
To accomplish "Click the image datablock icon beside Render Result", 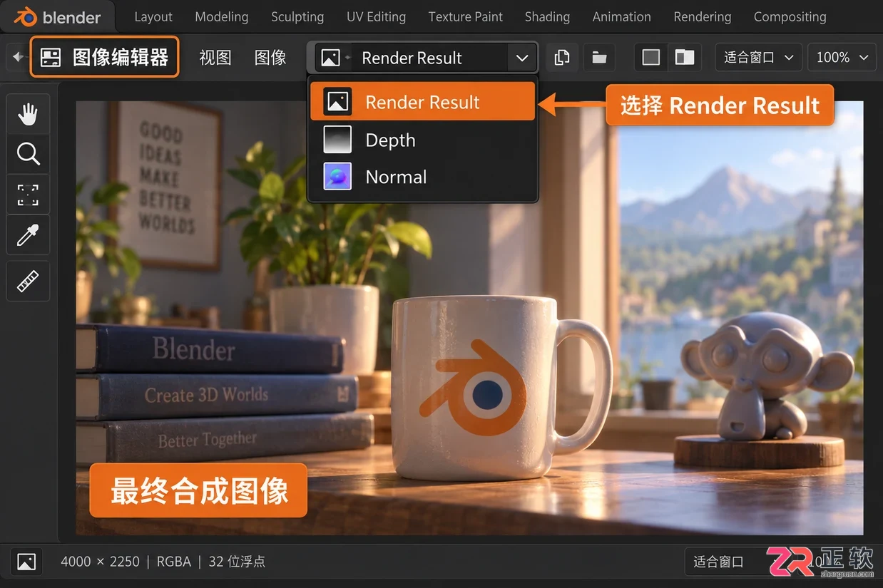I will coord(330,58).
